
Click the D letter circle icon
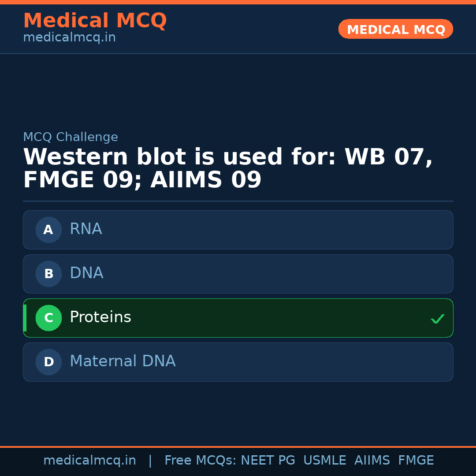48,362
